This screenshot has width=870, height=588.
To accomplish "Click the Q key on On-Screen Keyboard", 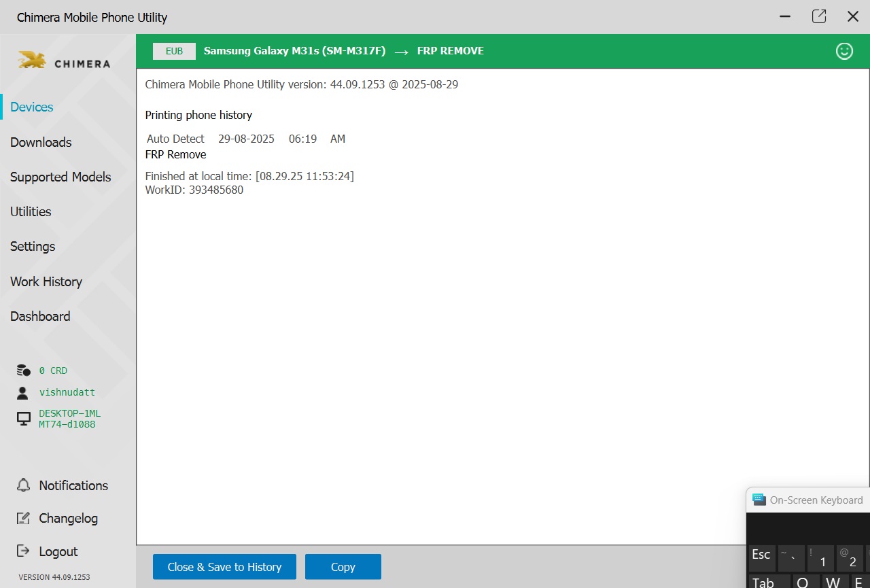I will pos(806,582).
